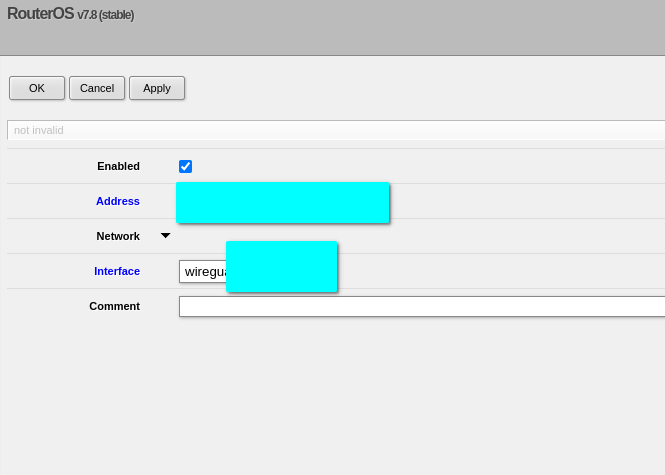Click the gray header bar below the title
Viewport: 665px width, 475px height.
tap(332, 40)
